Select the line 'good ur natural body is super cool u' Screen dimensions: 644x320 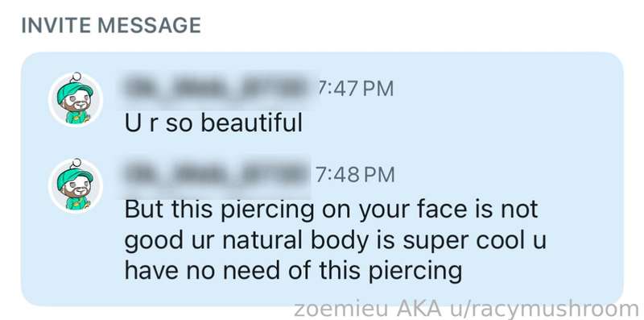[x=335, y=241]
